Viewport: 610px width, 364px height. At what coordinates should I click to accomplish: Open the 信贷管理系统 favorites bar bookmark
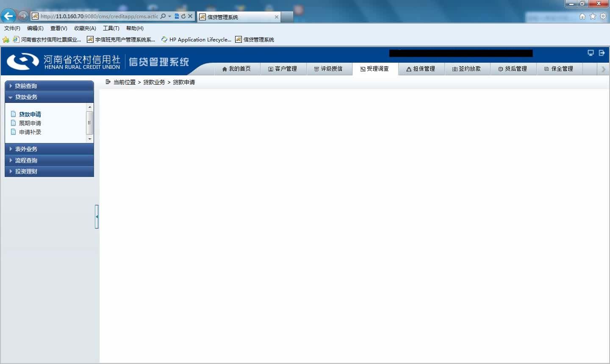255,39
